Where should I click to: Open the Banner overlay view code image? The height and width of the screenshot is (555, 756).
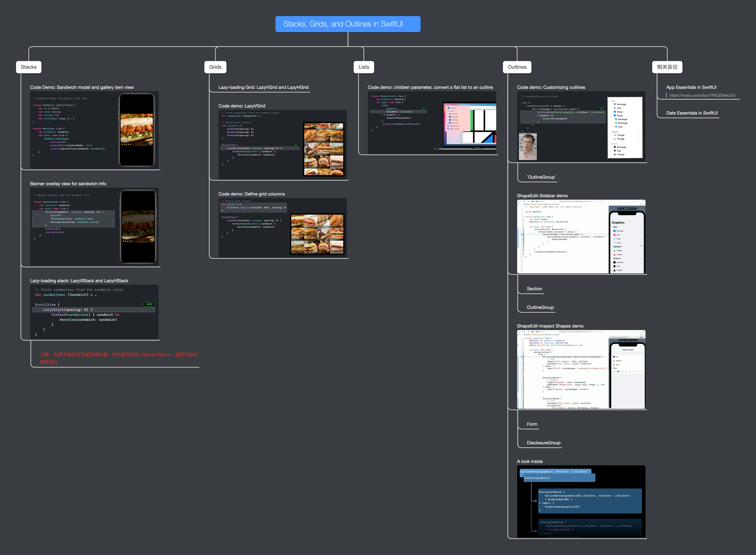(94, 227)
